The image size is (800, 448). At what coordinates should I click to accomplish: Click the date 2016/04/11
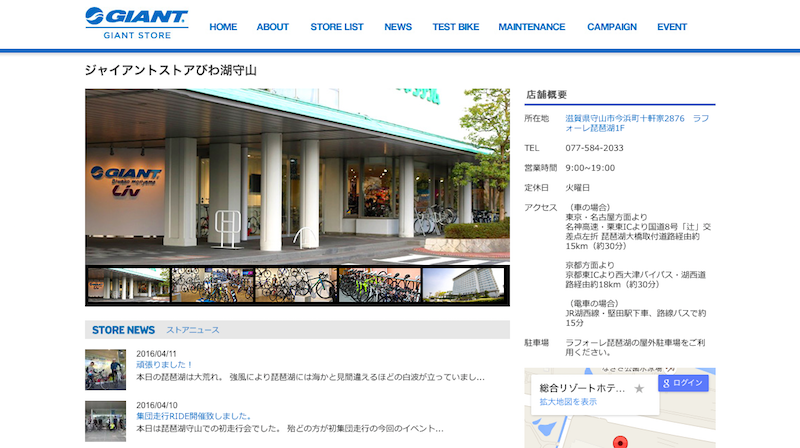(x=156, y=354)
